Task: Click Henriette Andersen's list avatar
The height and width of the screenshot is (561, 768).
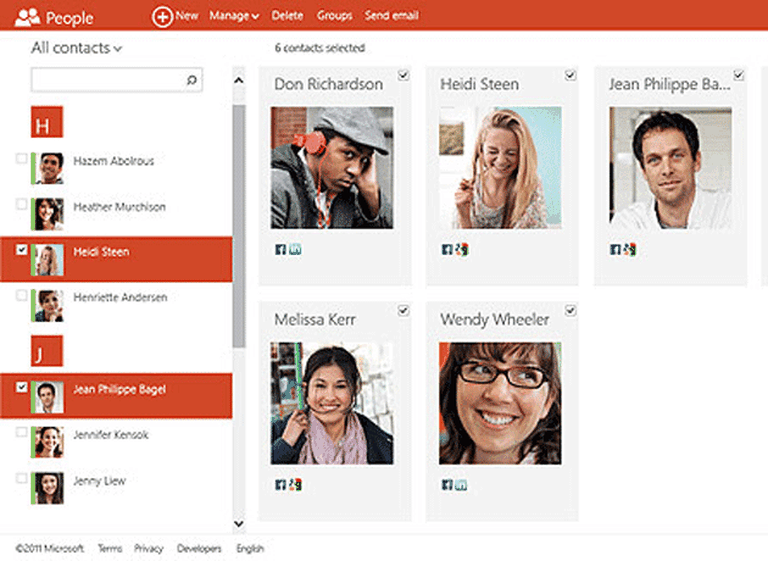Action: click(x=49, y=306)
